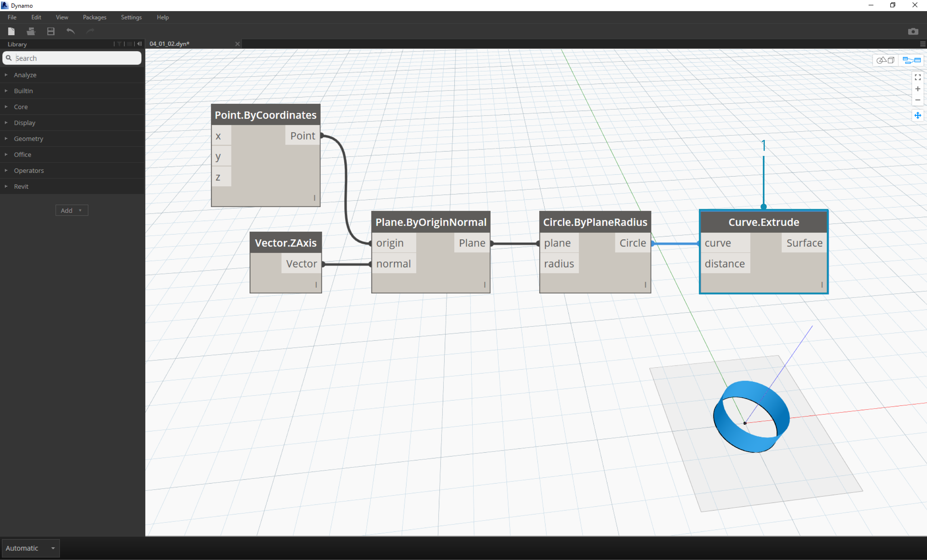The image size is (927, 560).
Task: Click the radius input port
Action: coord(559,264)
